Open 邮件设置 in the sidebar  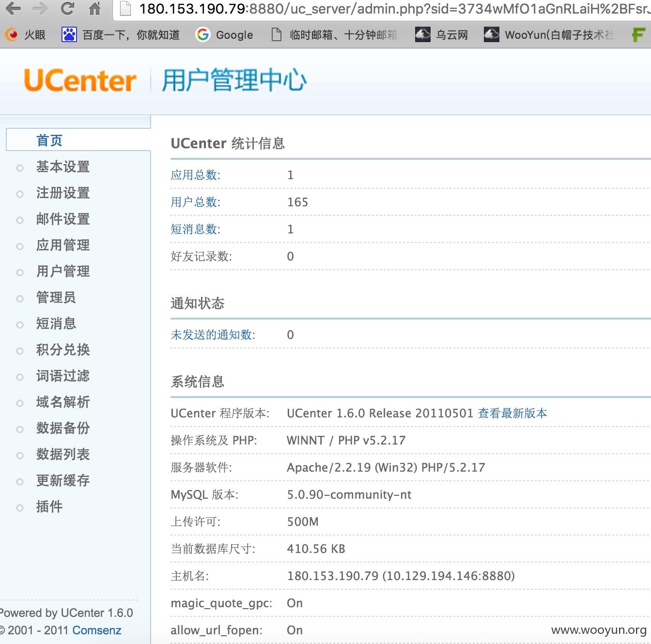click(63, 219)
